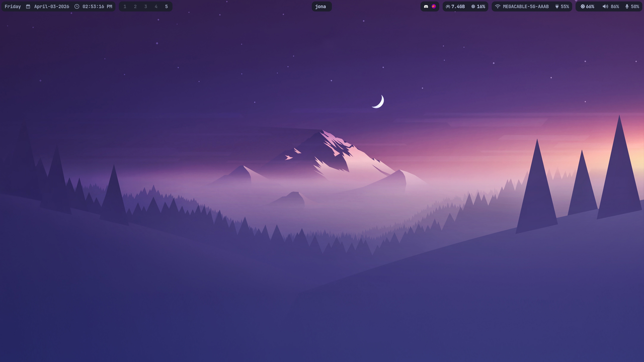Click the power plug icon at 55%
Screen dimensions: 644x362
557,7
